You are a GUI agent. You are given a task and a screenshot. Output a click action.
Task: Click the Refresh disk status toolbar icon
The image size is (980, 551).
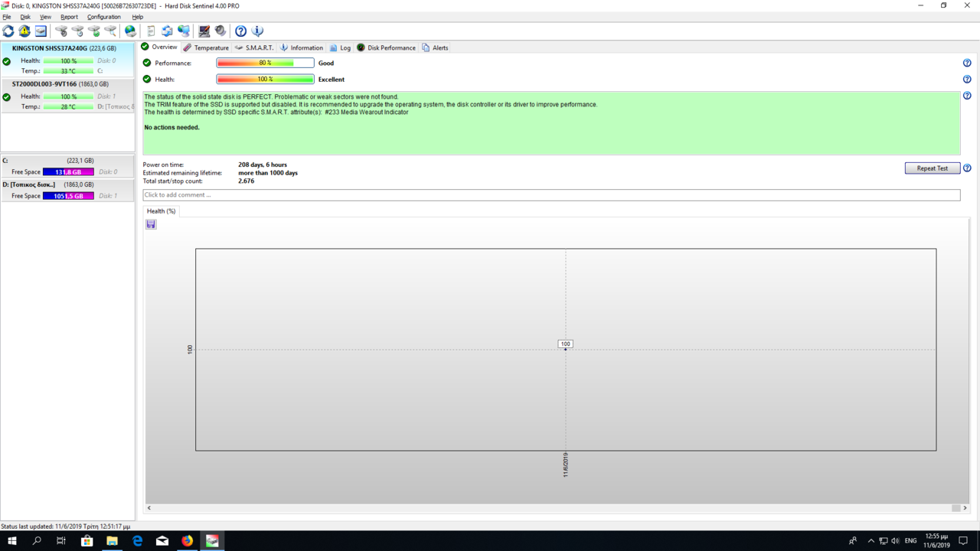click(x=8, y=31)
